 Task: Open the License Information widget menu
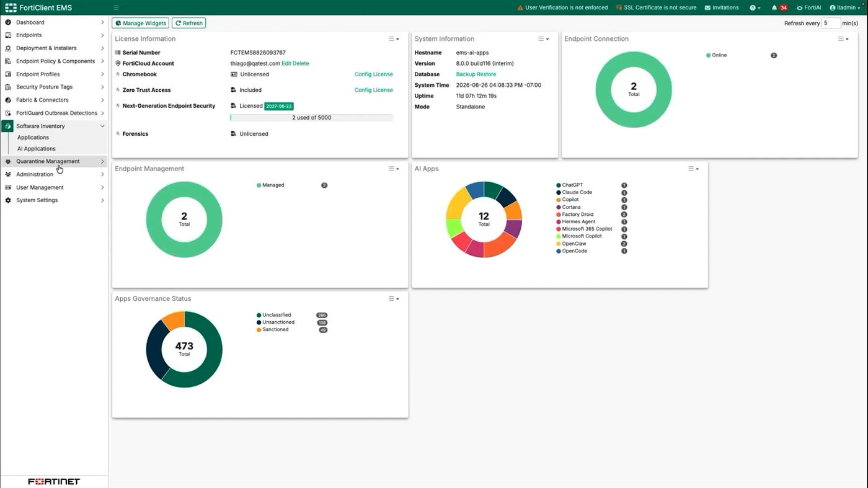[x=394, y=39]
